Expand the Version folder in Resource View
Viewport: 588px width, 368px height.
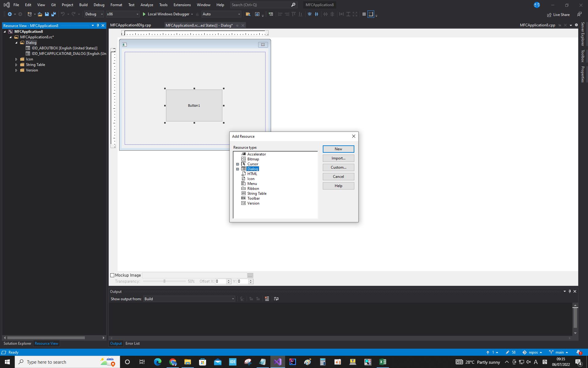(x=16, y=70)
